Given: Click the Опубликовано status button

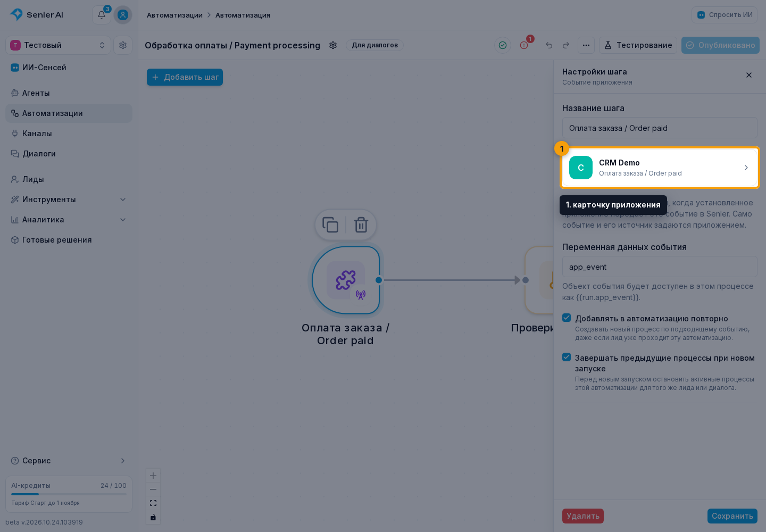Looking at the screenshot, I should (x=720, y=45).
